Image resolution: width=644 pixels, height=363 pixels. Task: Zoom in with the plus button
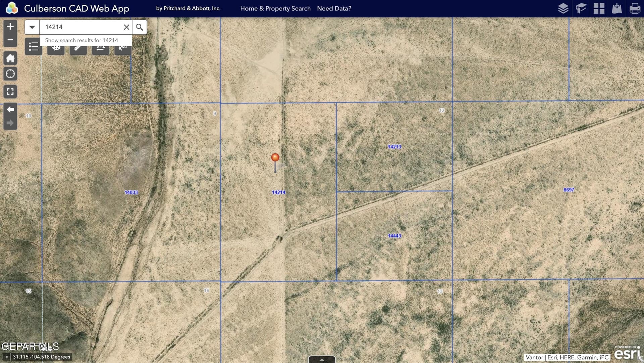pyautogui.click(x=10, y=26)
